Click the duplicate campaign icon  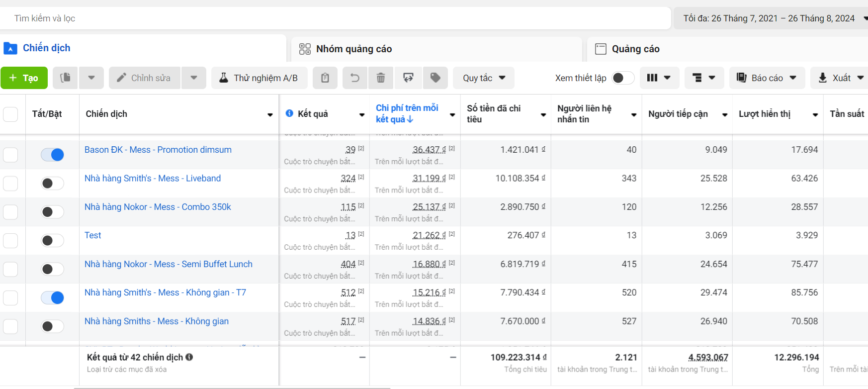[65, 78]
